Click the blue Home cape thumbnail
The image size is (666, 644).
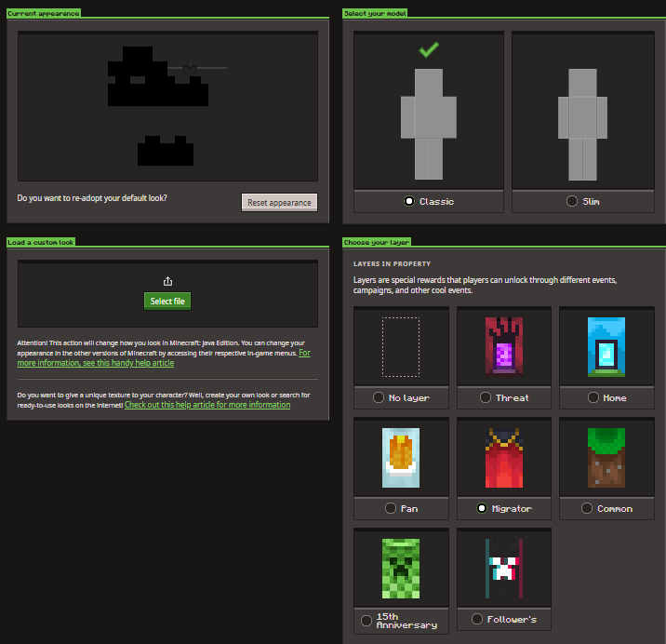coord(606,347)
